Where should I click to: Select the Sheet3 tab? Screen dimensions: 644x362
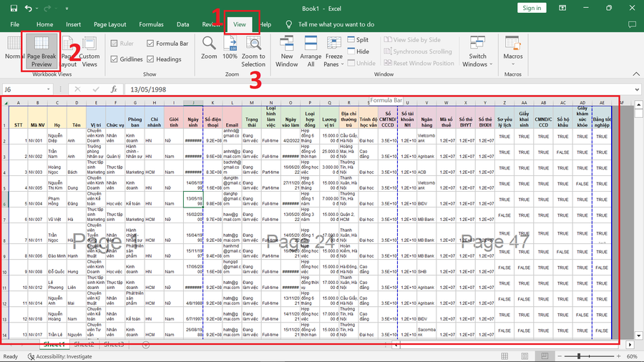click(114, 344)
